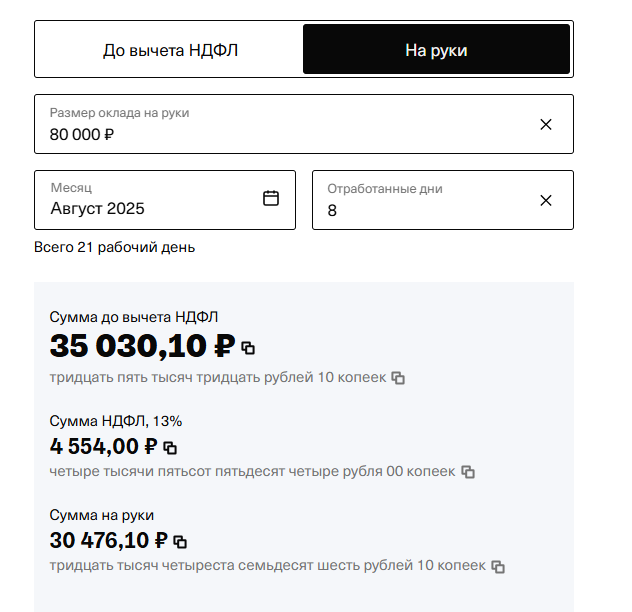Click the calendar icon in month field
Image resolution: width=632 pixels, height=612 pixels.
(271, 198)
